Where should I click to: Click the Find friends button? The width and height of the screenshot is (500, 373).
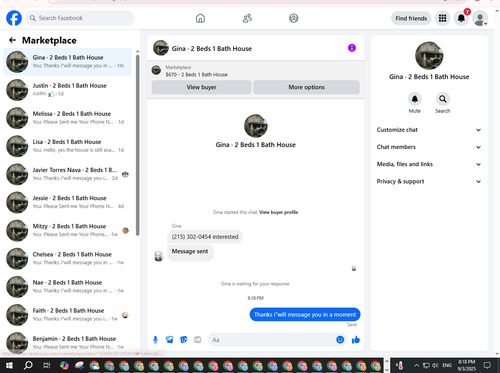[411, 18]
